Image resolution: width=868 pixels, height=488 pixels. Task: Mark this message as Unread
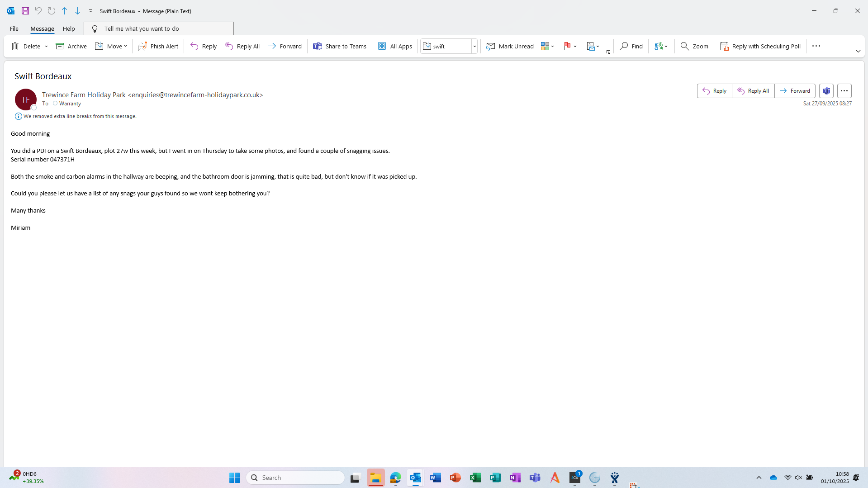(x=510, y=46)
